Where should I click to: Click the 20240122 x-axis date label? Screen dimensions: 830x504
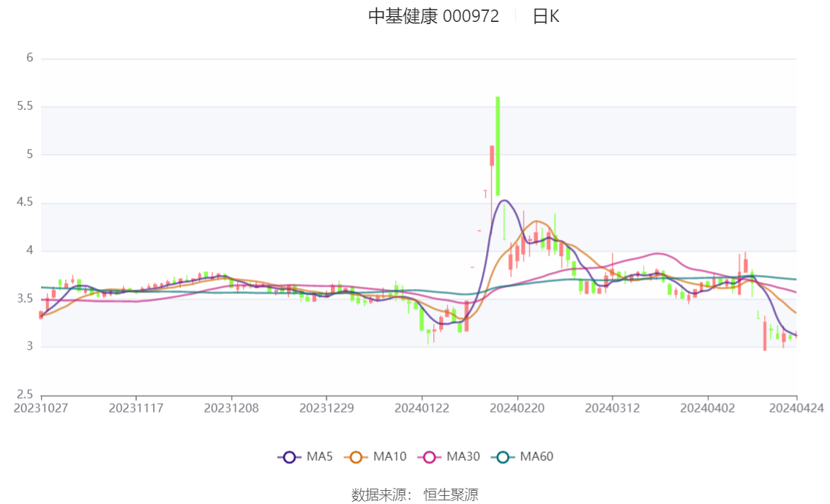(422, 407)
